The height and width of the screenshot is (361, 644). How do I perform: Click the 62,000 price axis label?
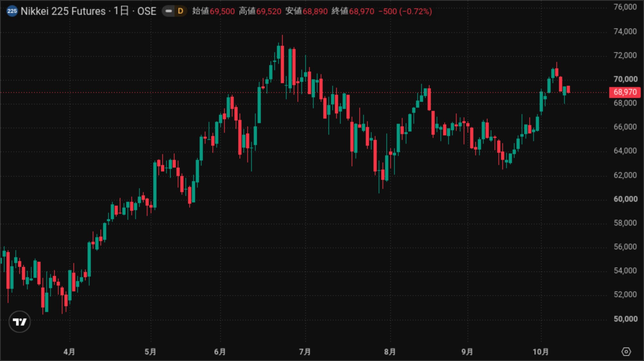coord(625,175)
